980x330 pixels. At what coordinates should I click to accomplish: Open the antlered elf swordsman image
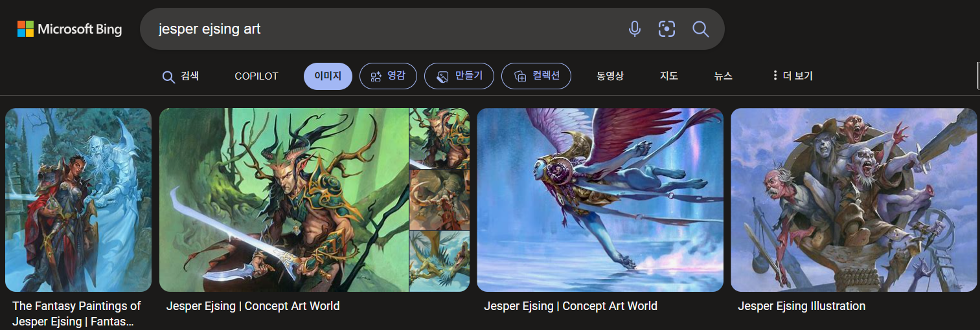point(284,200)
